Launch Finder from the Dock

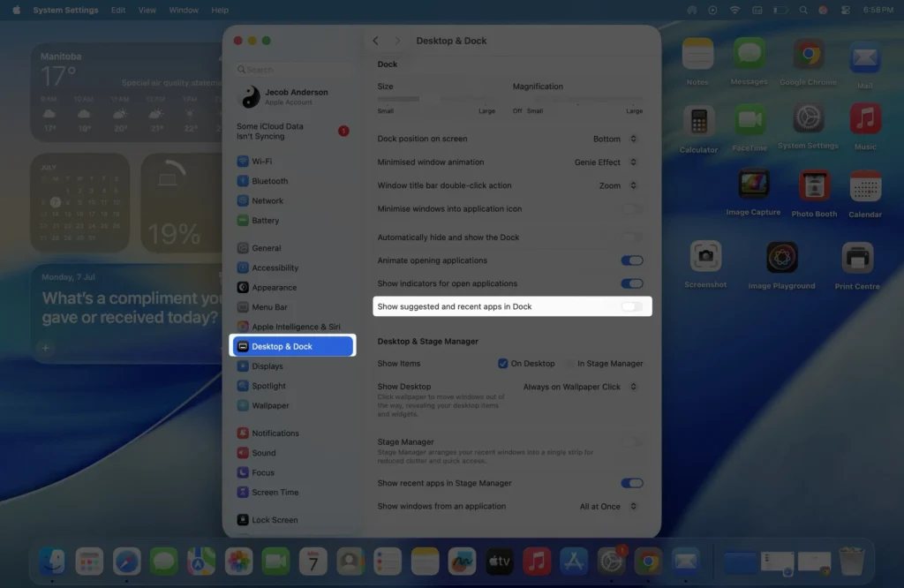(x=51, y=560)
